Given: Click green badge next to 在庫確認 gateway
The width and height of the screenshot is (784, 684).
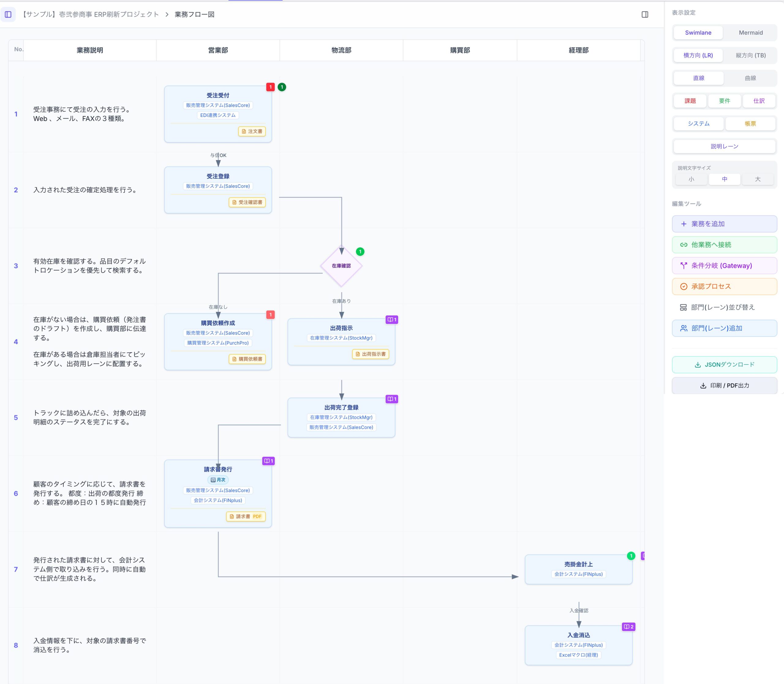Looking at the screenshot, I should point(360,252).
